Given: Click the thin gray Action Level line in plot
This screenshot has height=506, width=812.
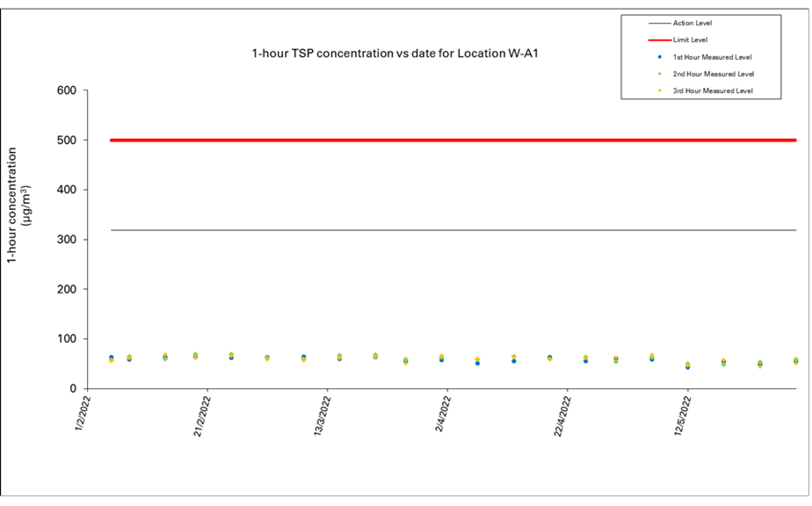Looking at the screenshot, I should (x=453, y=230).
